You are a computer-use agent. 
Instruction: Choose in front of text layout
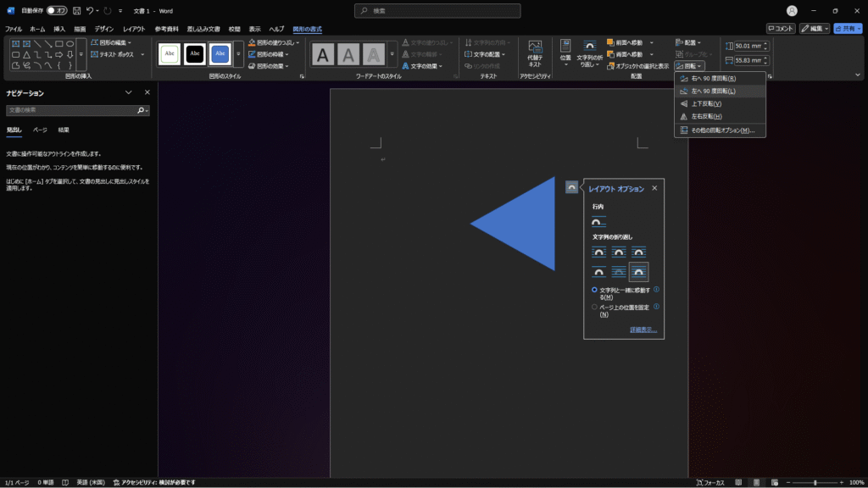click(638, 272)
